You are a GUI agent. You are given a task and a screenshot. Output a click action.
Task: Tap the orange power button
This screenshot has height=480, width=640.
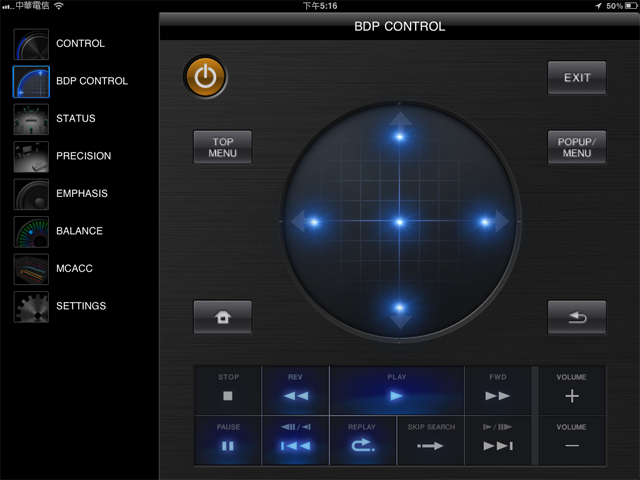point(205,77)
